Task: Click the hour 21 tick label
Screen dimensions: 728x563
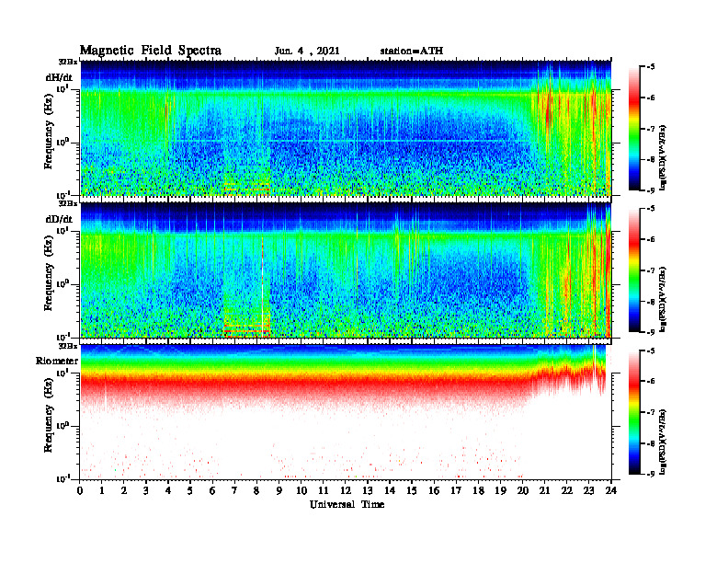Action: [544, 490]
